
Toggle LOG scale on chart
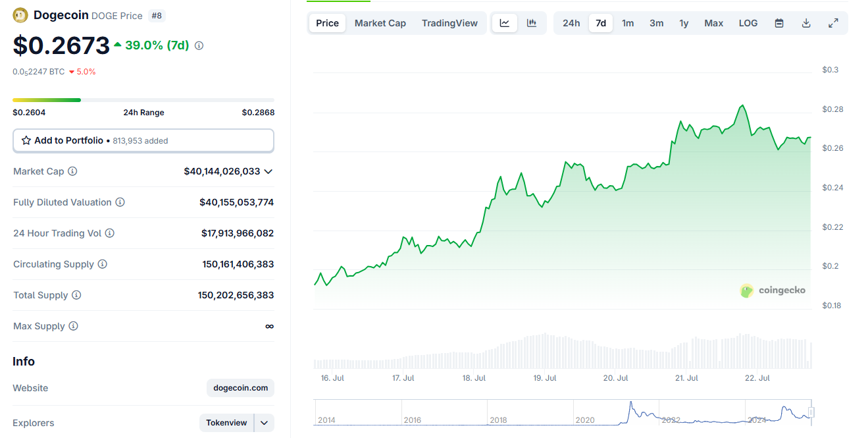tap(748, 23)
